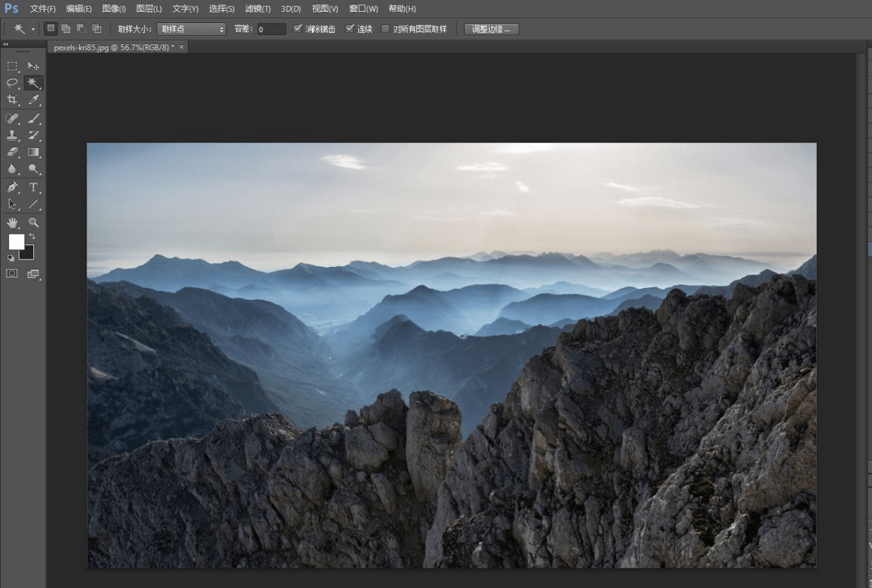Click the 容差 tolerance input field
The height and width of the screenshot is (588, 872).
(272, 29)
